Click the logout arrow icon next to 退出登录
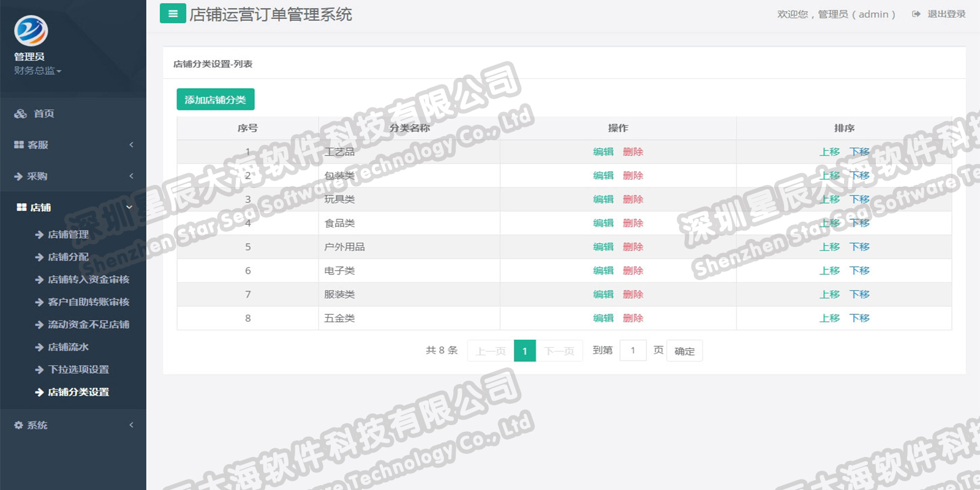The width and height of the screenshot is (980, 490). tap(916, 14)
